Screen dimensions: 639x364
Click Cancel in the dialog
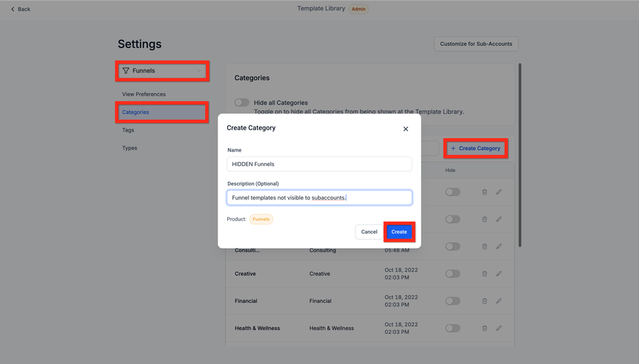tap(369, 232)
